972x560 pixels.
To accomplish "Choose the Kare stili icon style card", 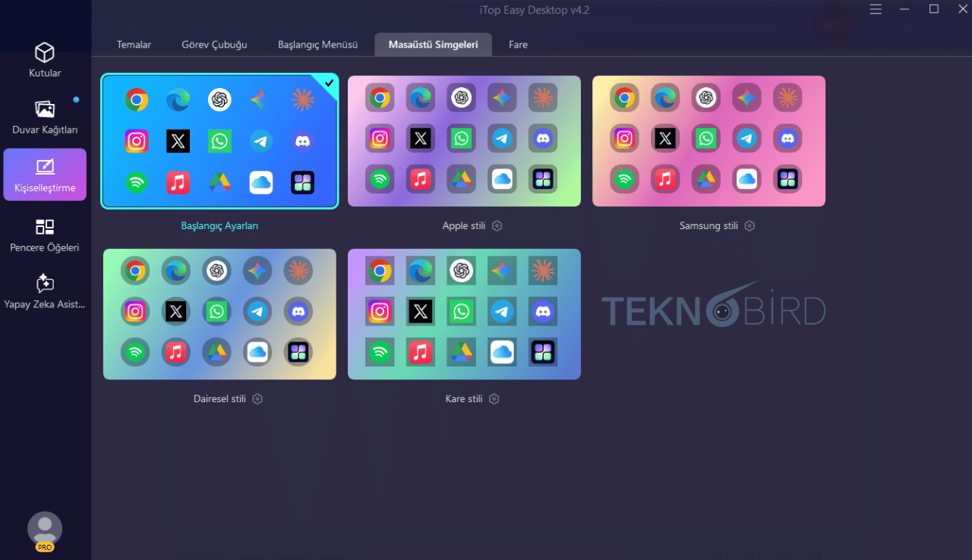I will pyautogui.click(x=464, y=314).
